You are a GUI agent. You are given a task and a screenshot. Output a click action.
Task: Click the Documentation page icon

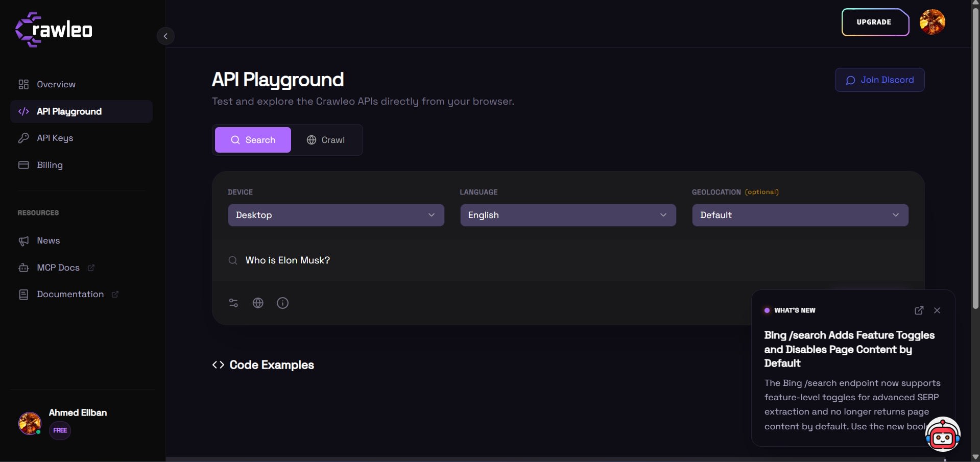click(23, 295)
